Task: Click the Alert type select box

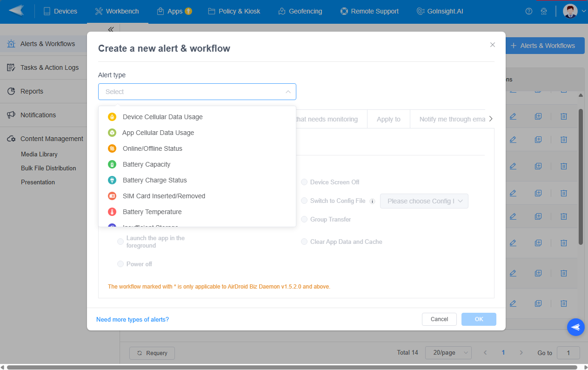Action: [197, 92]
